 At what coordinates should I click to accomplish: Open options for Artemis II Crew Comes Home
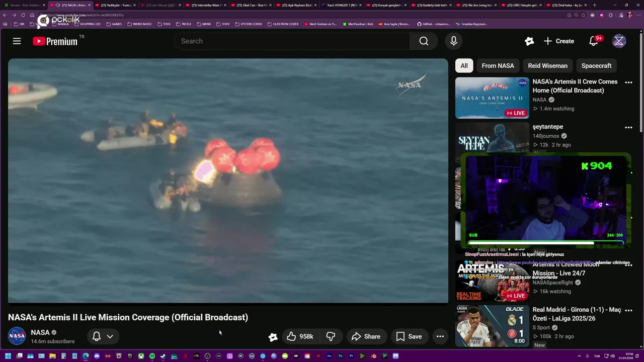(x=628, y=82)
